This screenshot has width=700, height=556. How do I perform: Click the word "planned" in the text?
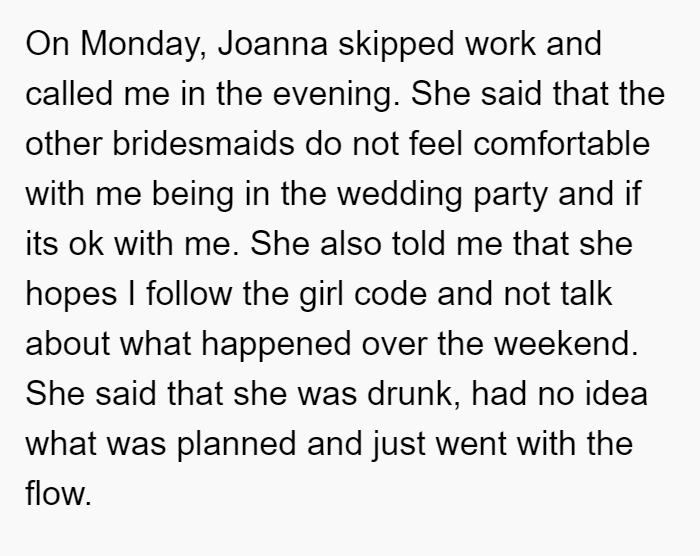point(237,445)
